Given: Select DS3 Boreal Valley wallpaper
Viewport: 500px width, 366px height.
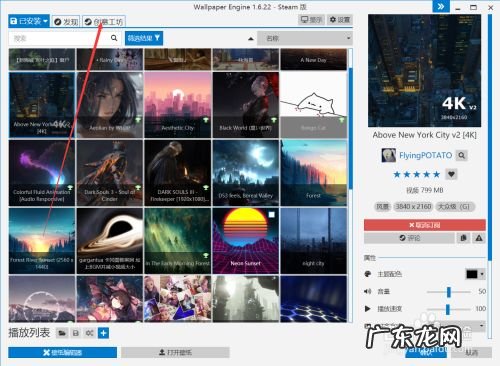Looking at the screenshot, I should (246, 173).
